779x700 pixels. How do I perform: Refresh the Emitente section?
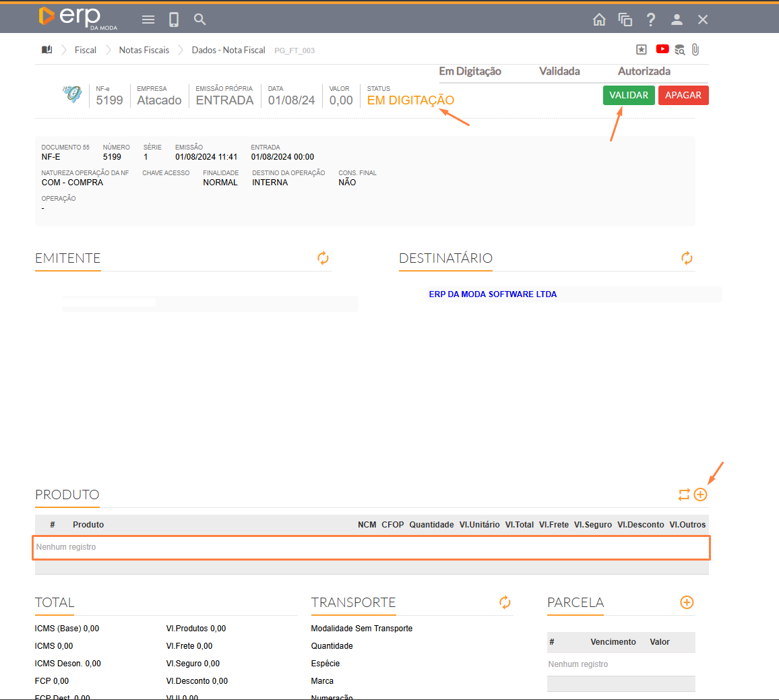point(323,258)
